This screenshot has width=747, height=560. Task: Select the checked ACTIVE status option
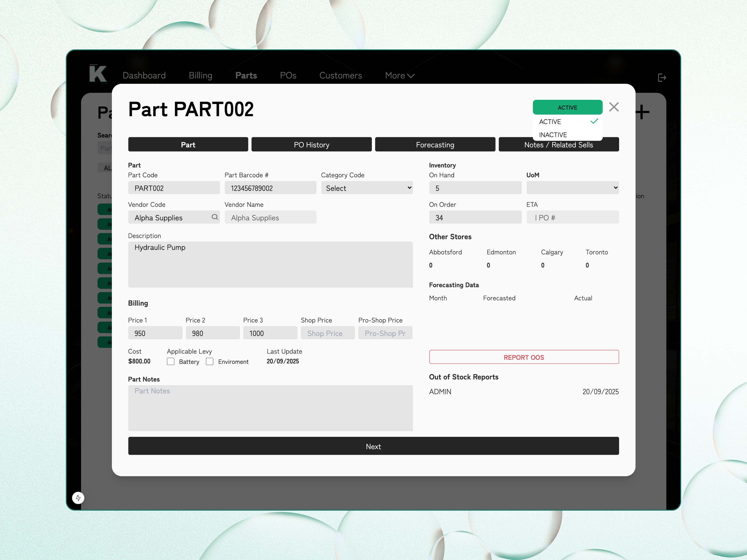(x=567, y=122)
